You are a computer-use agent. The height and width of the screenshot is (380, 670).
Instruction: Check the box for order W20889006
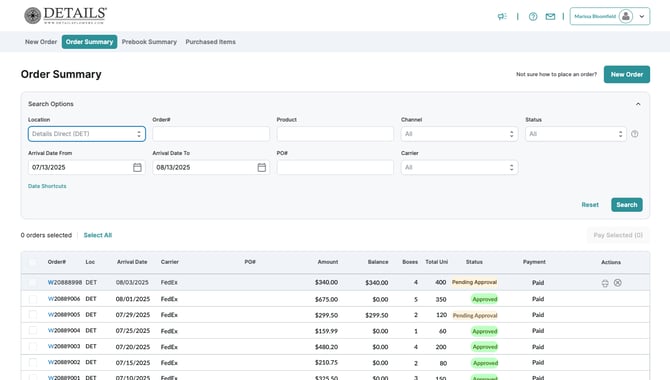(32, 299)
